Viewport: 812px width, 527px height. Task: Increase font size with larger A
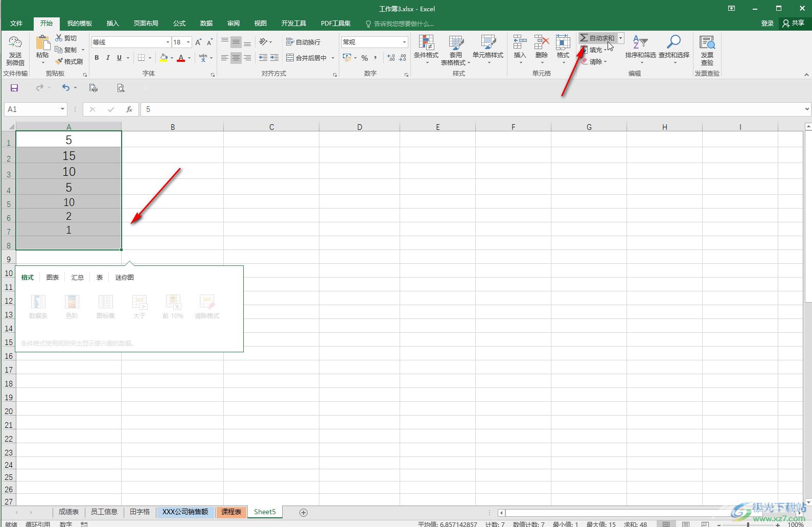coord(198,42)
